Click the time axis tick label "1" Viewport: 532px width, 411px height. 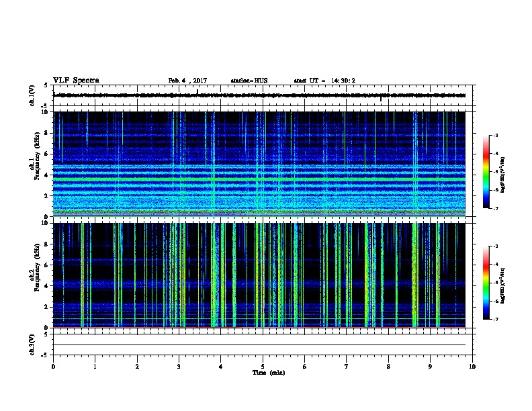(95, 367)
